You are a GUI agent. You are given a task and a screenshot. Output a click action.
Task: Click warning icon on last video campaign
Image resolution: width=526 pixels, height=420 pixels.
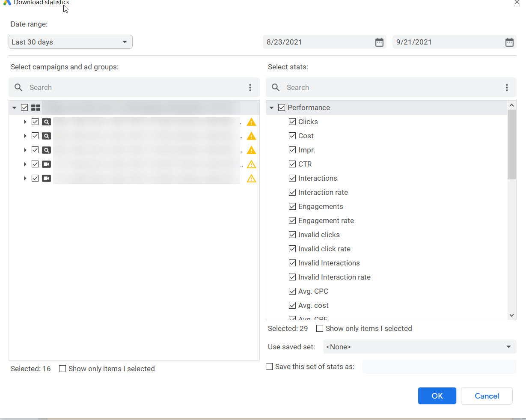pos(251,179)
